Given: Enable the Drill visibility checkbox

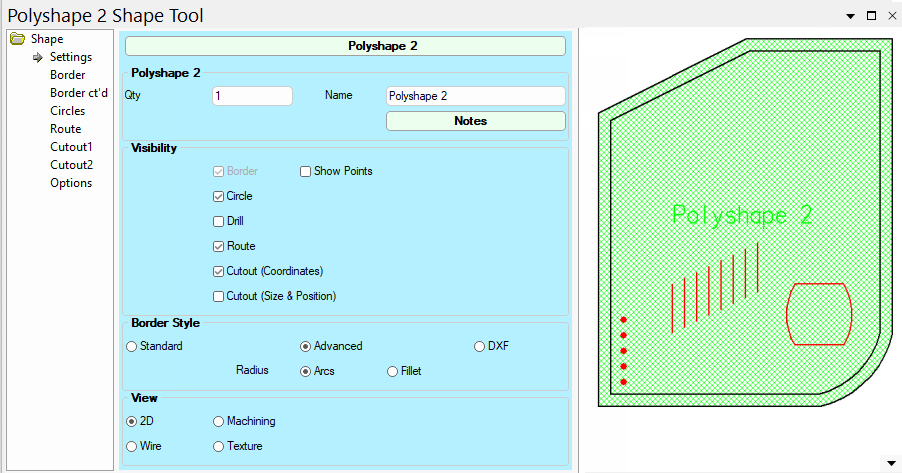Looking at the screenshot, I should click(x=219, y=221).
